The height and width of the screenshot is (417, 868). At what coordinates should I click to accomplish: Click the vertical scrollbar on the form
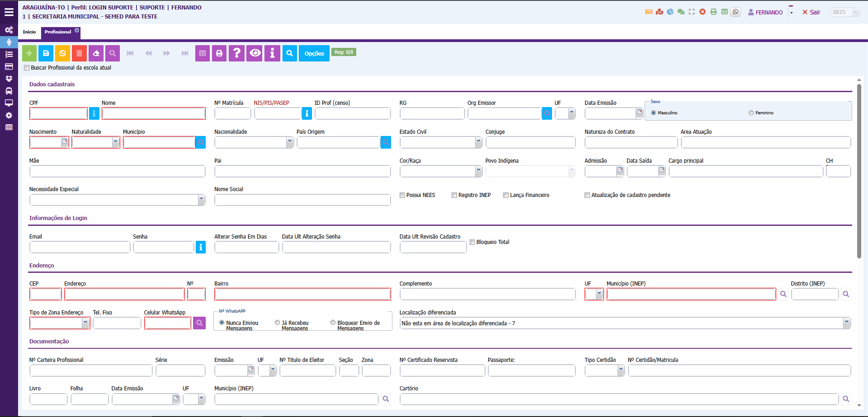859,172
